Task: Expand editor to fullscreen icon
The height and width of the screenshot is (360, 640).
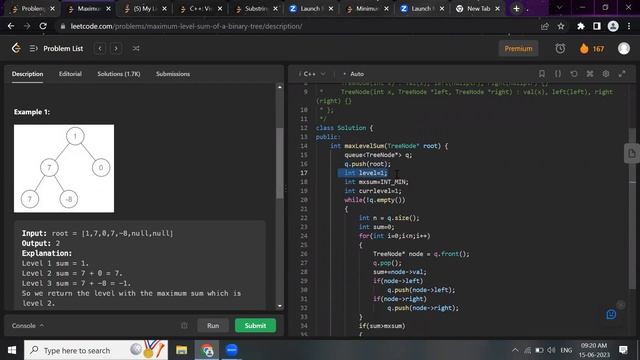Action: pos(622,73)
